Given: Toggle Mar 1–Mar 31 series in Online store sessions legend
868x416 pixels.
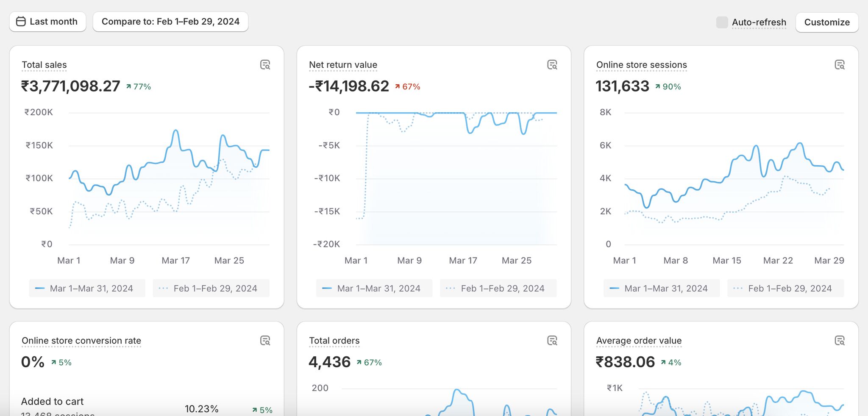Looking at the screenshot, I should point(661,288).
